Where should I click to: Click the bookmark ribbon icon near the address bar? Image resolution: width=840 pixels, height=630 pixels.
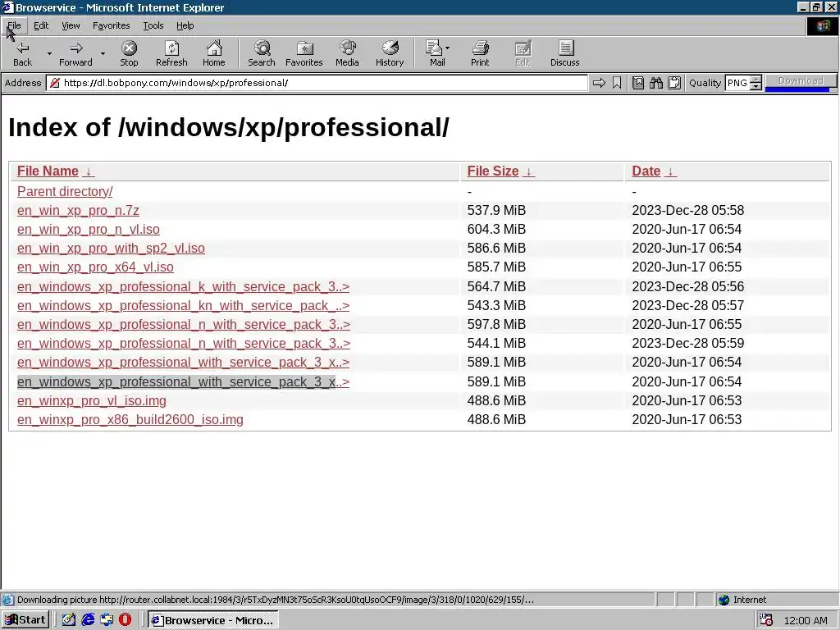click(x=617, y=83)
